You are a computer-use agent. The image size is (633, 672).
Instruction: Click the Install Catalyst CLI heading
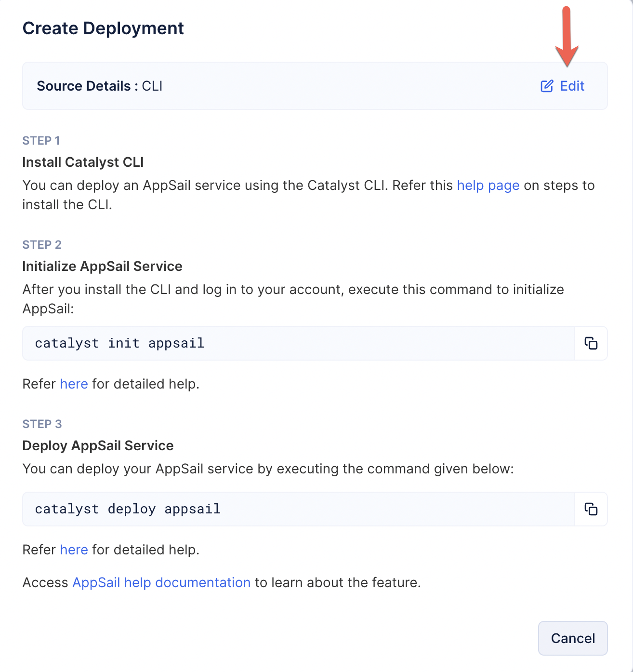click(83, 162)
